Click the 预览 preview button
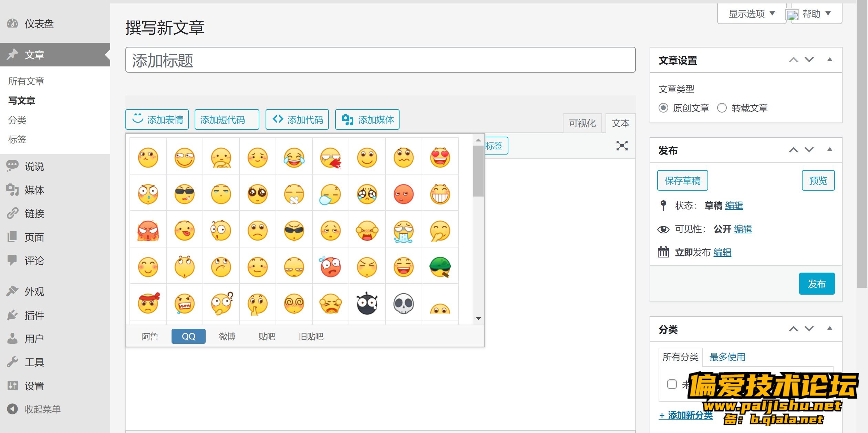This screenshot has width=868, height=433. coord(818,180)
